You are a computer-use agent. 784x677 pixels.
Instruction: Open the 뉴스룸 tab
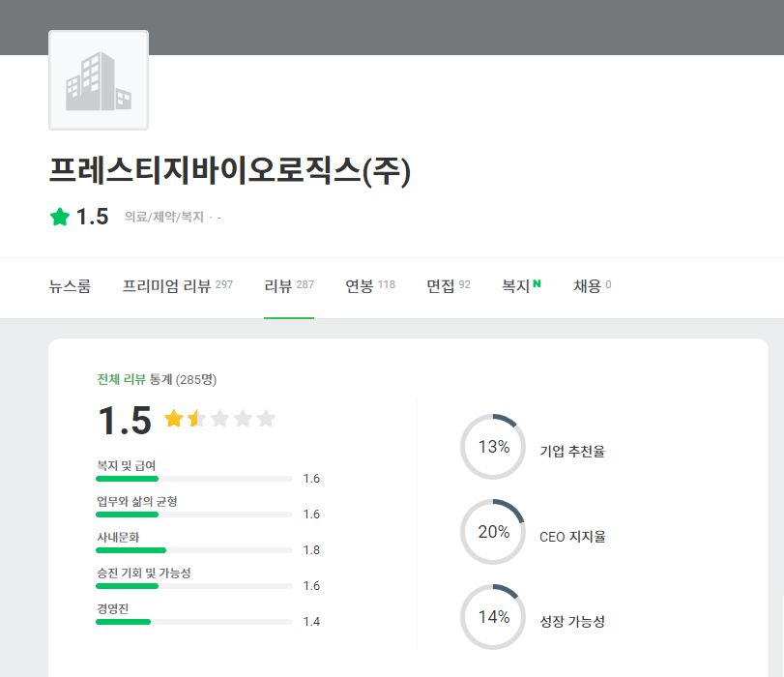[70, 285]
